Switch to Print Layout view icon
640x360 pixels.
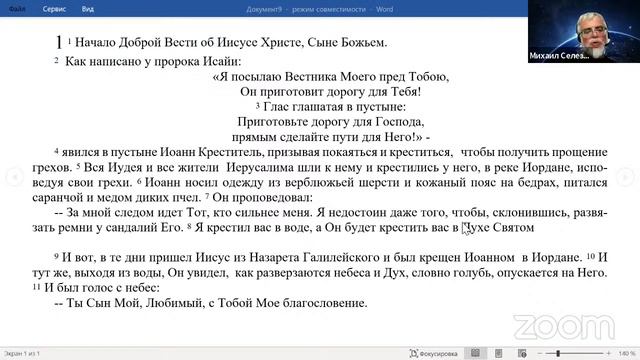pos(498,353)
